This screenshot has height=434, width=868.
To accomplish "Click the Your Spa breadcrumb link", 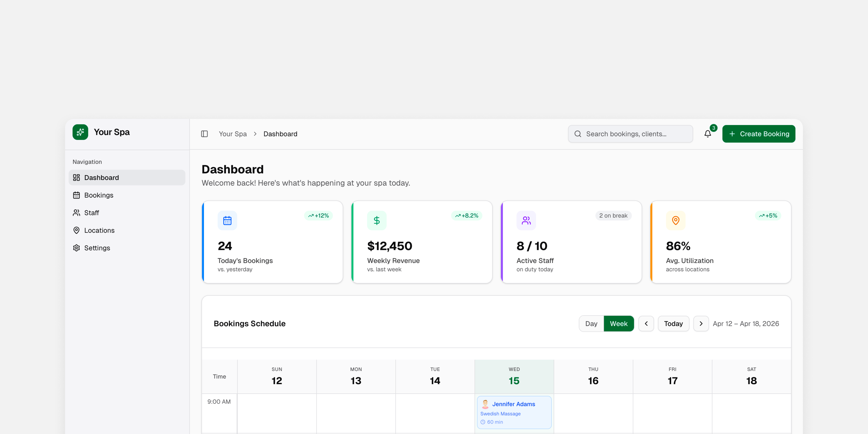I will coord(232,134).
